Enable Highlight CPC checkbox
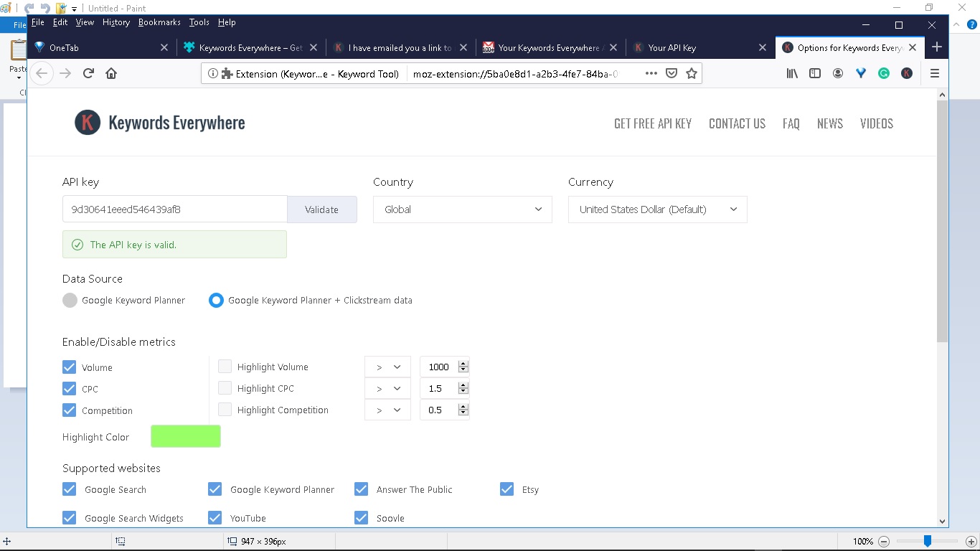This screenshot has width=980, height=551. click(x=225, y=388)
